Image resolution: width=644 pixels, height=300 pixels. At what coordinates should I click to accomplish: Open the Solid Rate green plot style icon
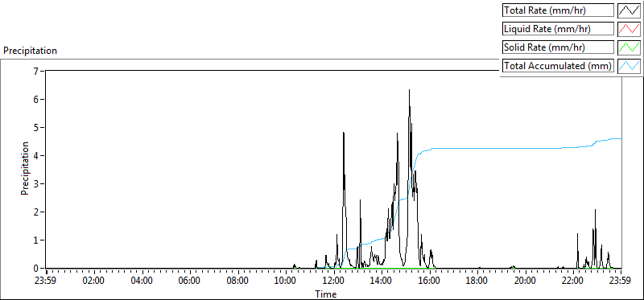629,47
